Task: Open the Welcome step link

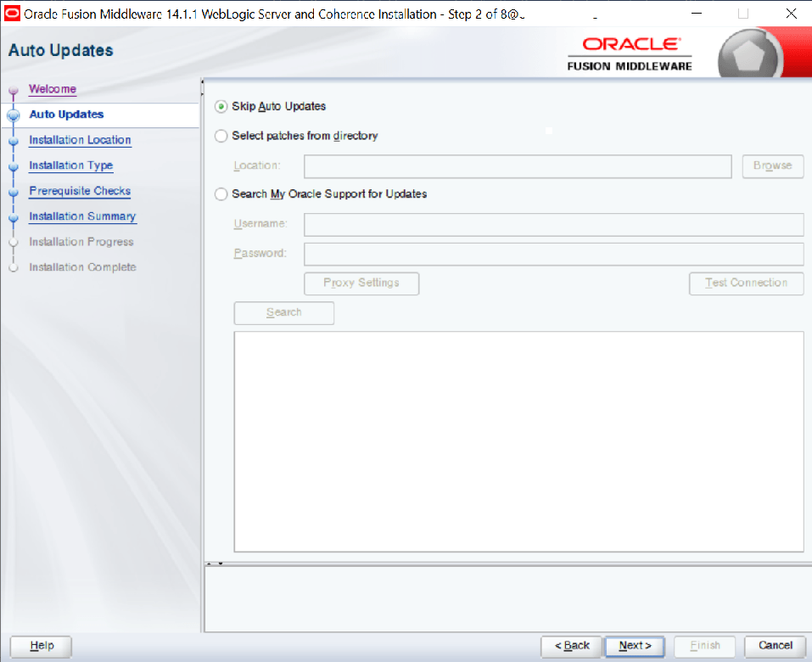Action: point(52,88)
